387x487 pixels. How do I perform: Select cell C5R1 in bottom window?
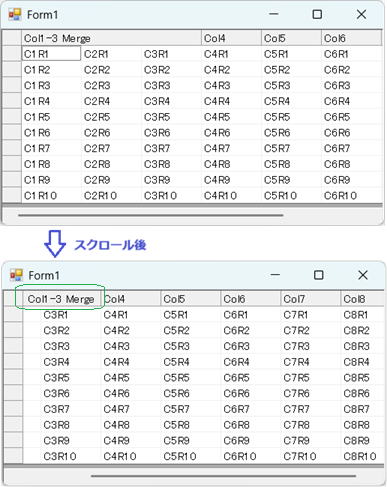point(191,314)
